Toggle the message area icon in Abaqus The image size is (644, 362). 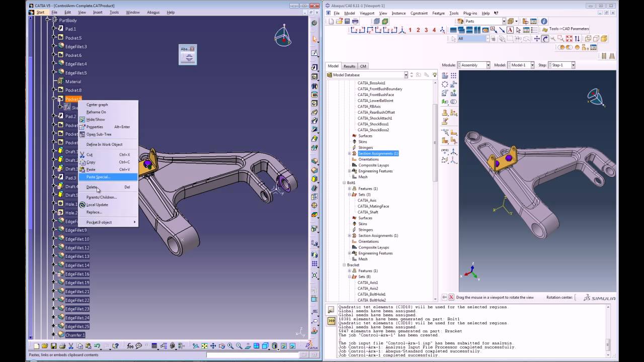point(331,310)
